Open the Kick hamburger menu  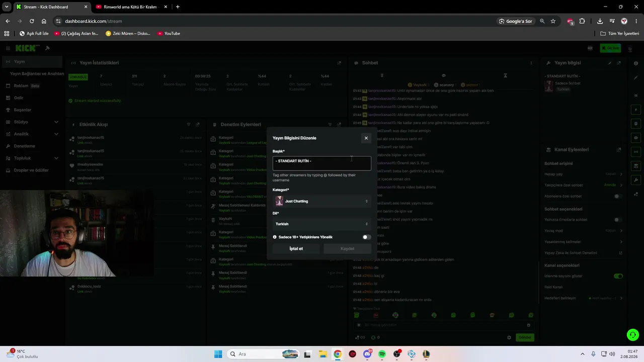(8, 48)
